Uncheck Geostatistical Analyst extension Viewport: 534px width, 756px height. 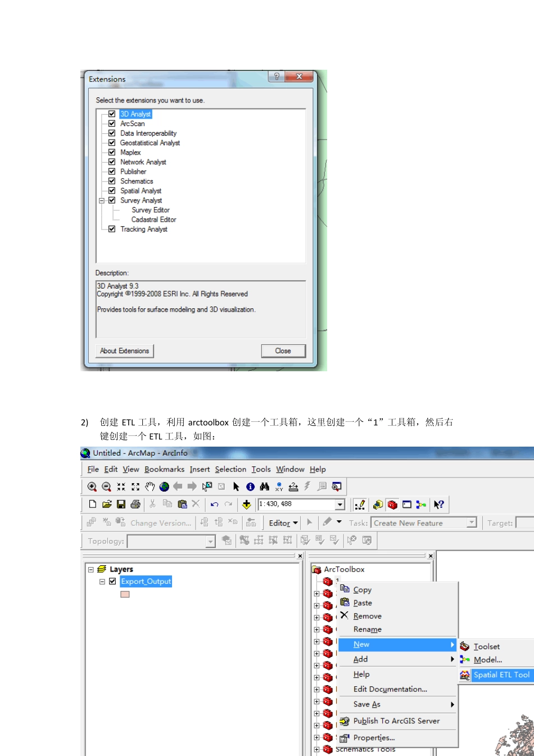(x=112, y=143)
